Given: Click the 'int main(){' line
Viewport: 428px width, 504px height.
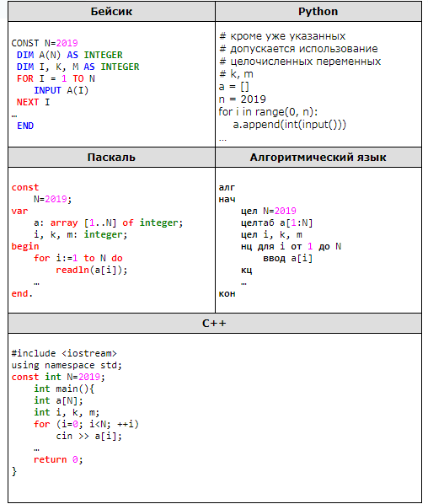Looking at the screenshot, I should coord(64,389).
